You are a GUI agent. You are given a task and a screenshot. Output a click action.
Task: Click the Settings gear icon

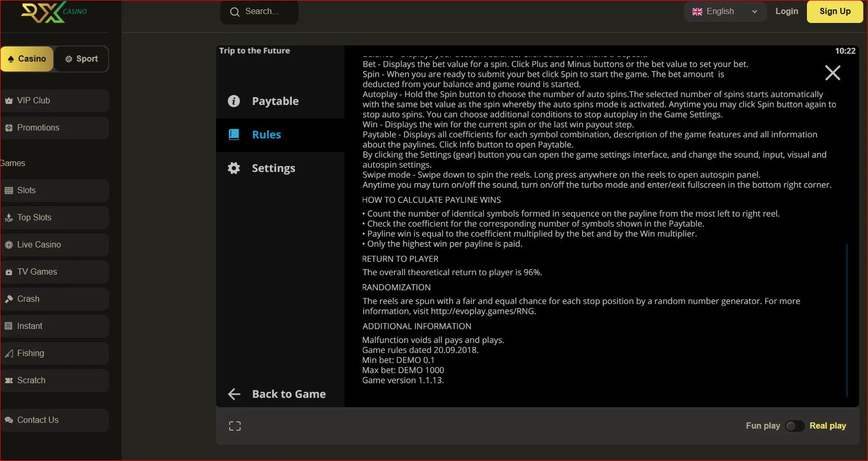(234, 168)
